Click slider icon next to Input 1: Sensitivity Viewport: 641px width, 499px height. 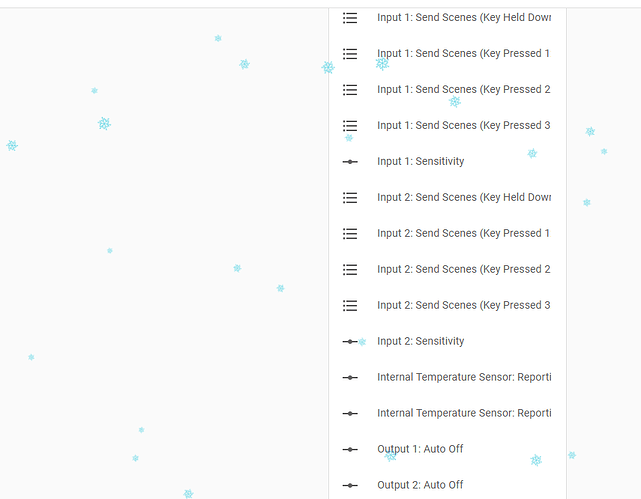coord(350,162)
